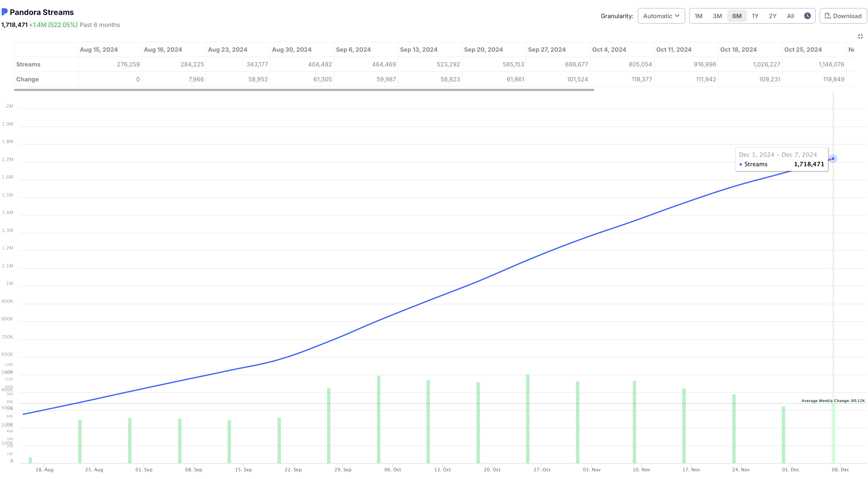
Task: Open the Granularity Automatic dropdown
Action: (661, 16)
